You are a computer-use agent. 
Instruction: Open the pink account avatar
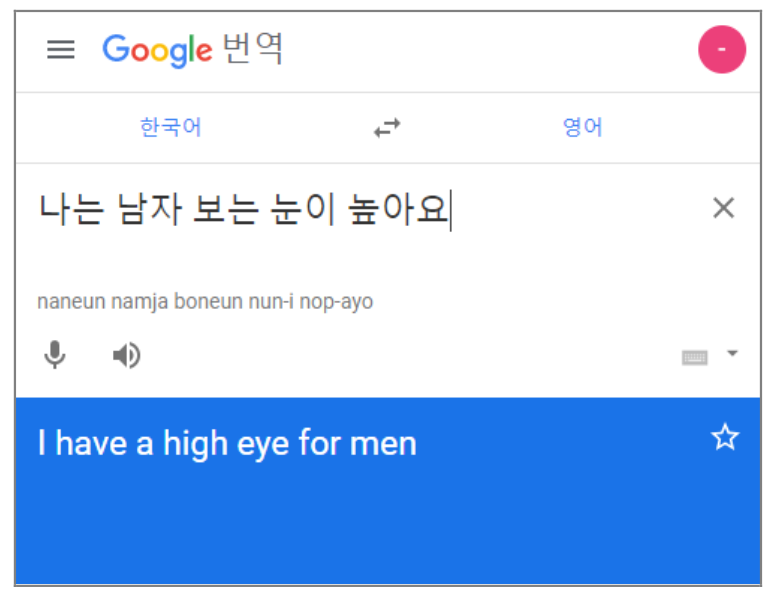(722, 50)
